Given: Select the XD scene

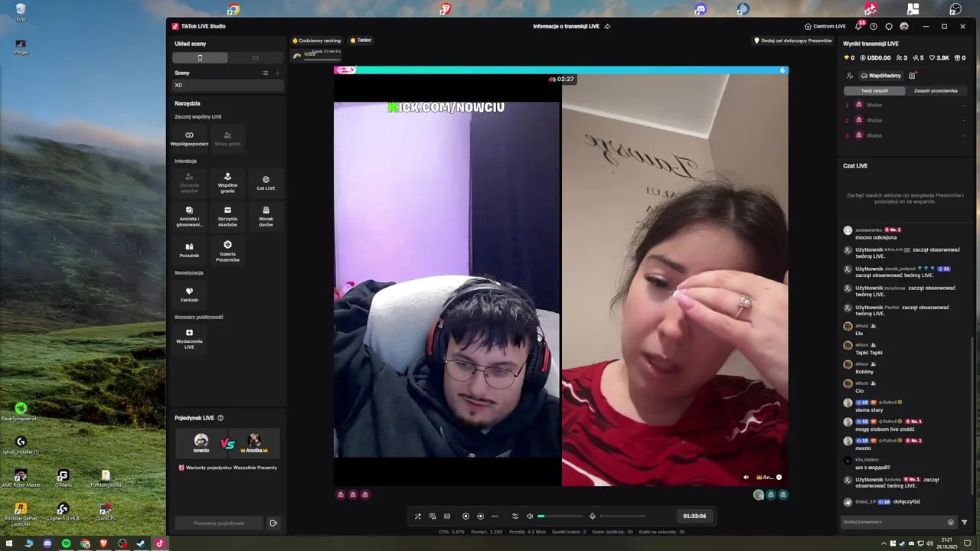Looking at the screenshot, I should pos(227,85).
